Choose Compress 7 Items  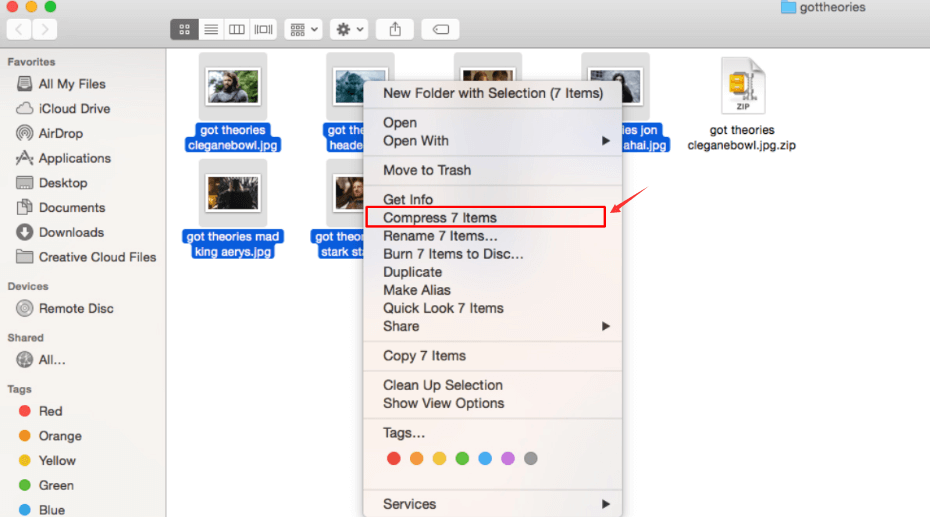click(x=440, y=217)
